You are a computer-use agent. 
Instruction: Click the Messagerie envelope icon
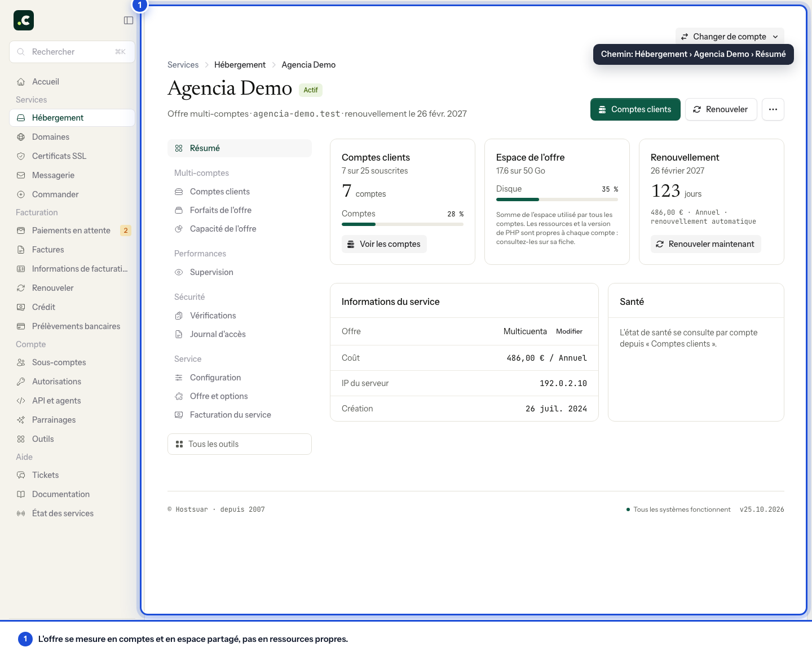tap(21, 175)
